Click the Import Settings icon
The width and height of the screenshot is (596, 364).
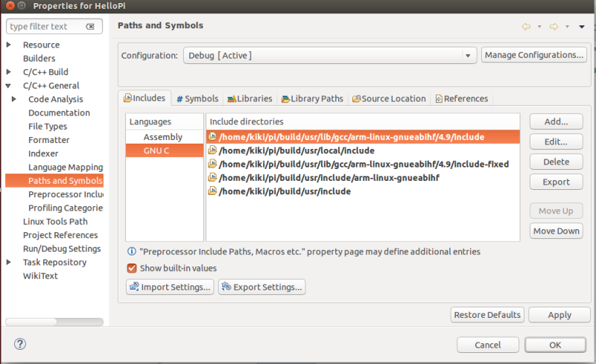(x=134, y=287)
